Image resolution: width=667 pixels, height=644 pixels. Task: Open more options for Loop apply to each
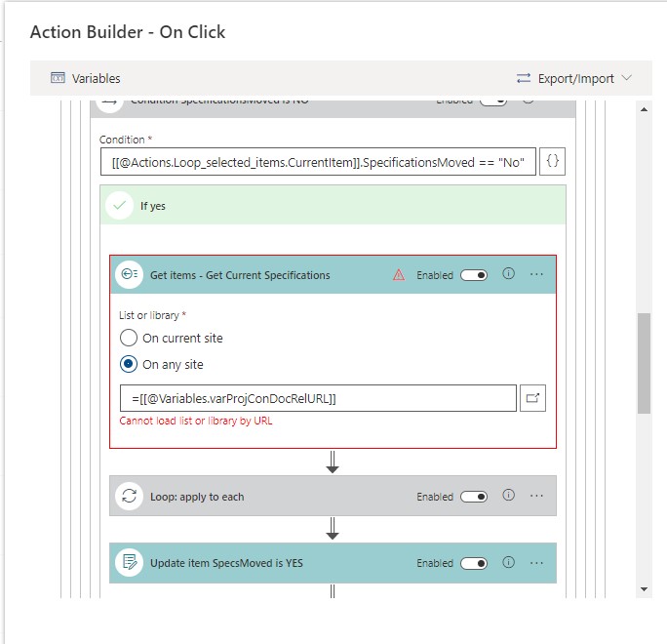tap(536, 497)
